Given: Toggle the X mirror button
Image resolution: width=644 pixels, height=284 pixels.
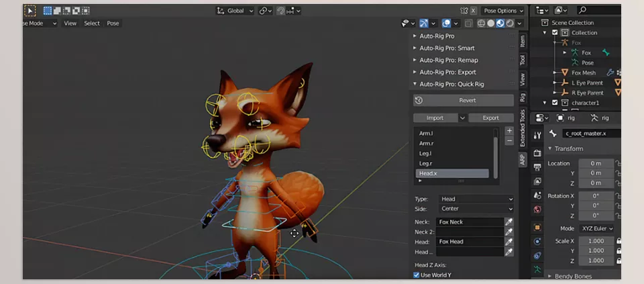Looking at the screenshot, I should pos(474,11).
